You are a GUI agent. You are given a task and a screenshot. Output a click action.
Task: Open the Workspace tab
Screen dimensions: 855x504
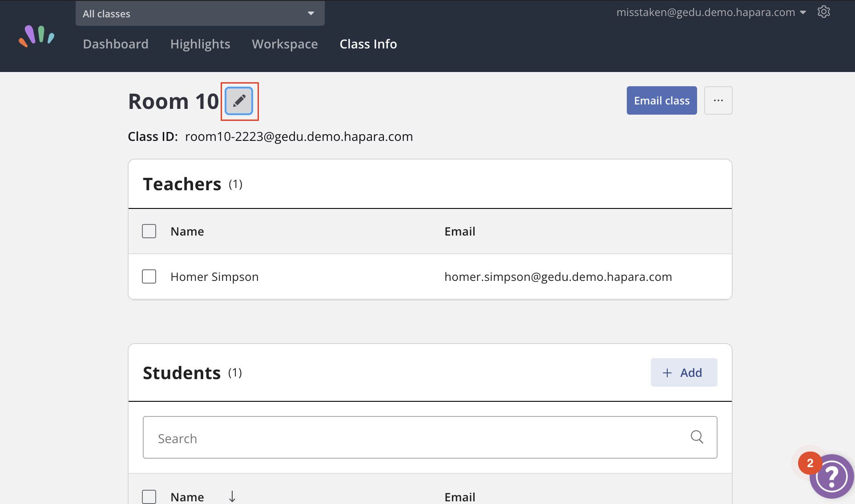(285, 44)
